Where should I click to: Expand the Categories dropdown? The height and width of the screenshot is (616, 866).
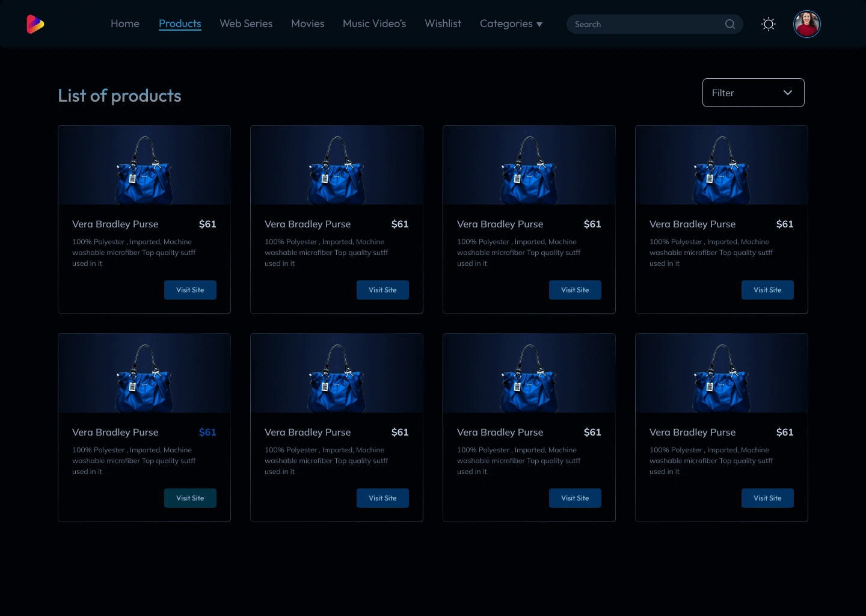pyautogui.click(x=511, y=23)
